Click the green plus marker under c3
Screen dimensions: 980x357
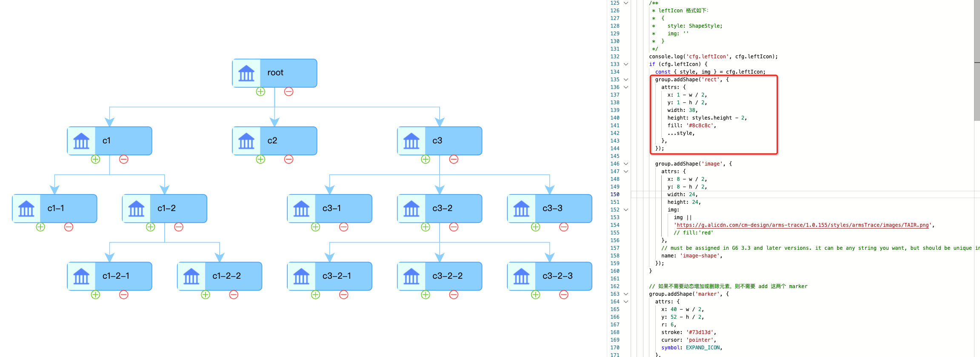[426, 159]
